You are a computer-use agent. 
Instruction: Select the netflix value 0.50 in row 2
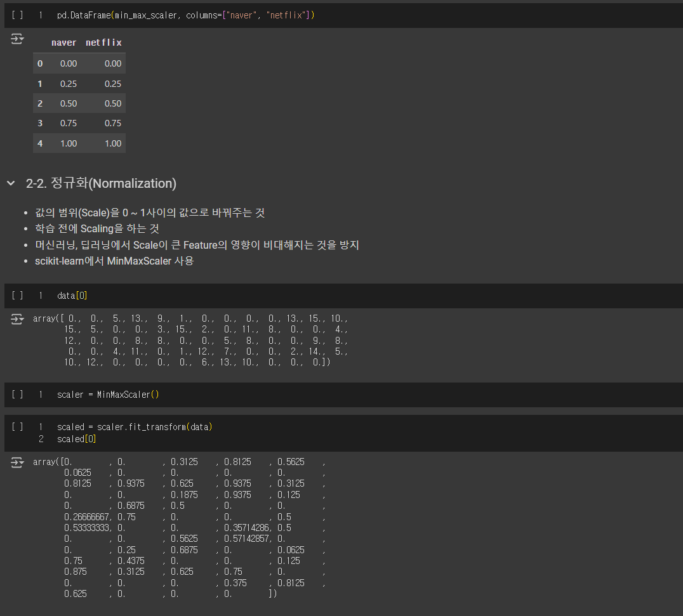click(113, 103)
